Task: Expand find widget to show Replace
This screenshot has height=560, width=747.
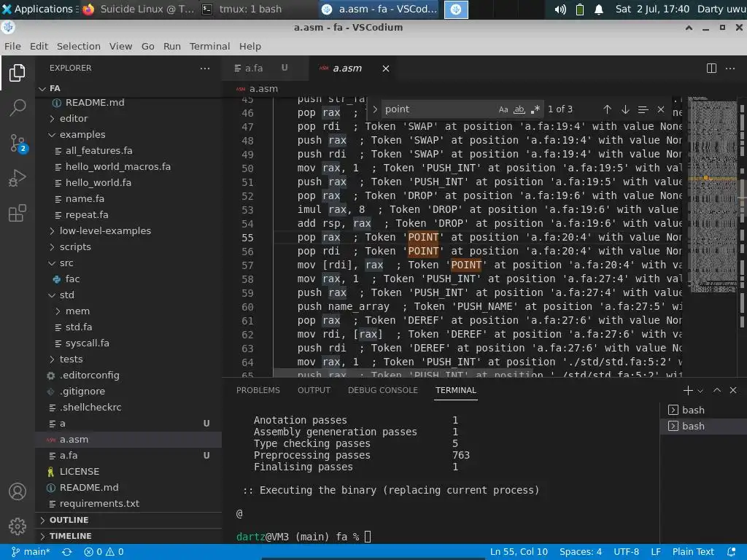Action: [x=375, y=109]
